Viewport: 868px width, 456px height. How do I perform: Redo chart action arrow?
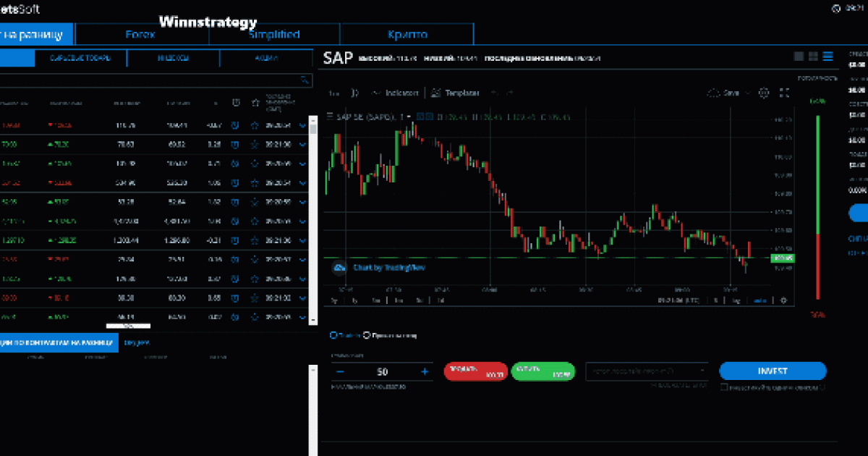tap(510, 93)
